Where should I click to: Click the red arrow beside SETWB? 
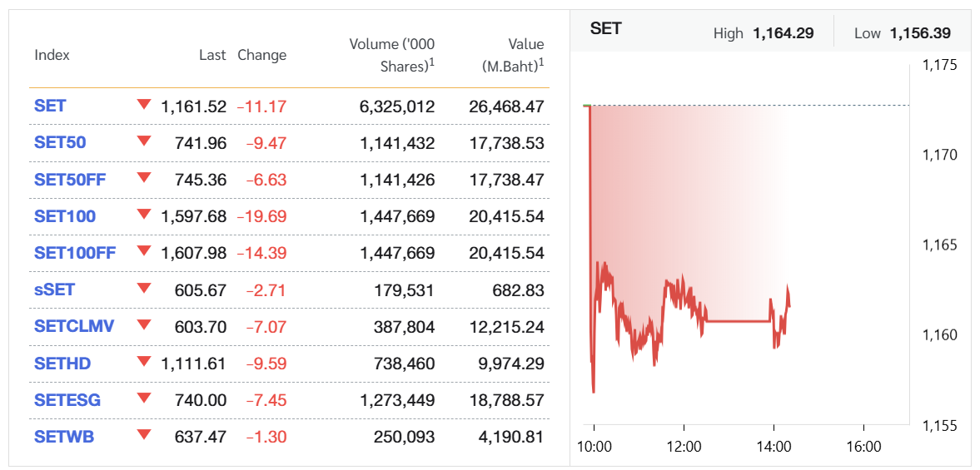pyautogui.click(x=144, y=435)
